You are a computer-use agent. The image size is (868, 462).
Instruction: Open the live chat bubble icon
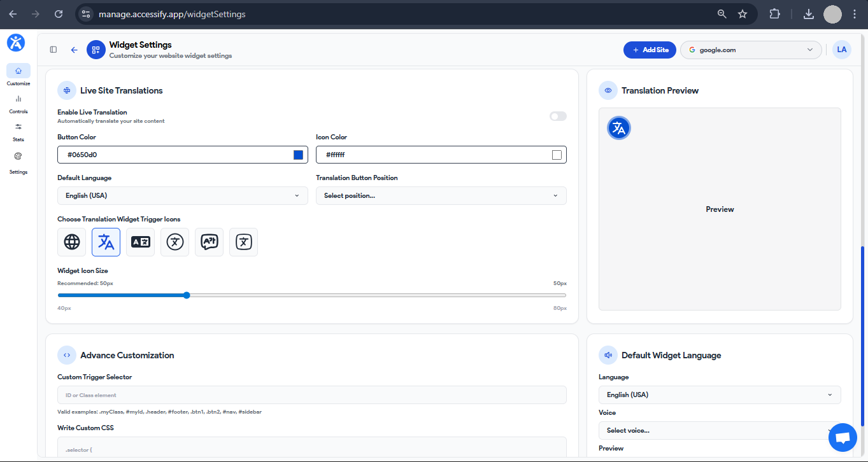pos(843,437)
